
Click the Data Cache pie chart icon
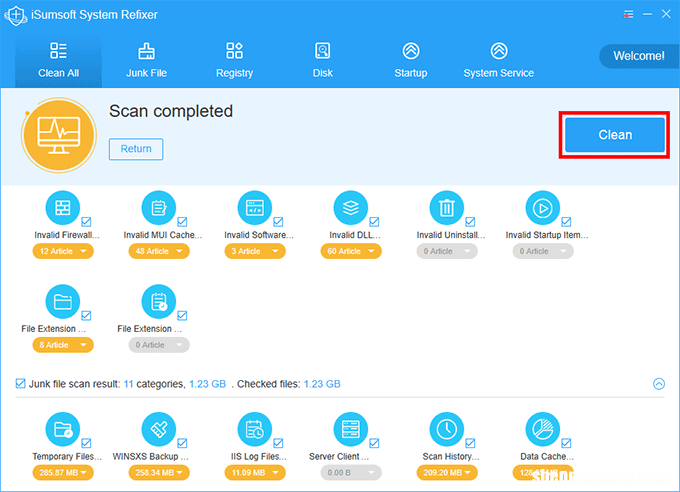pyautogui.click(x=543, y=429)
